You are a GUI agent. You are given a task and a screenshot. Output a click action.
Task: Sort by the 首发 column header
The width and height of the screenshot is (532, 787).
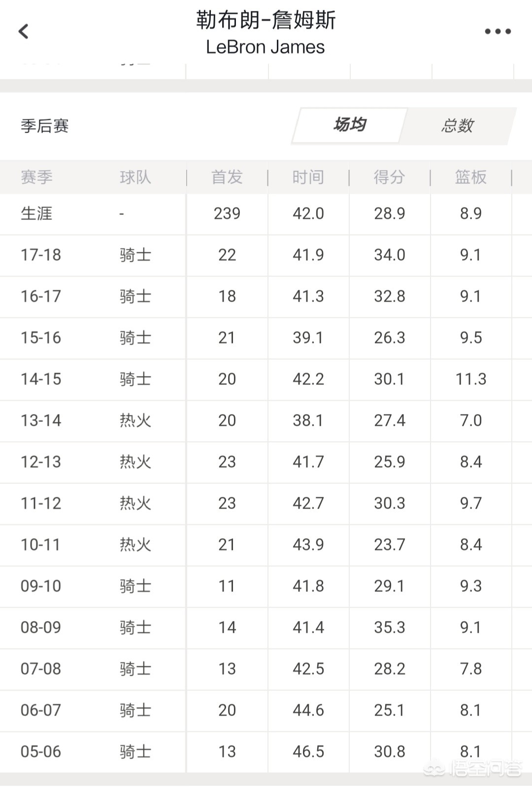[x=227, y=177]
